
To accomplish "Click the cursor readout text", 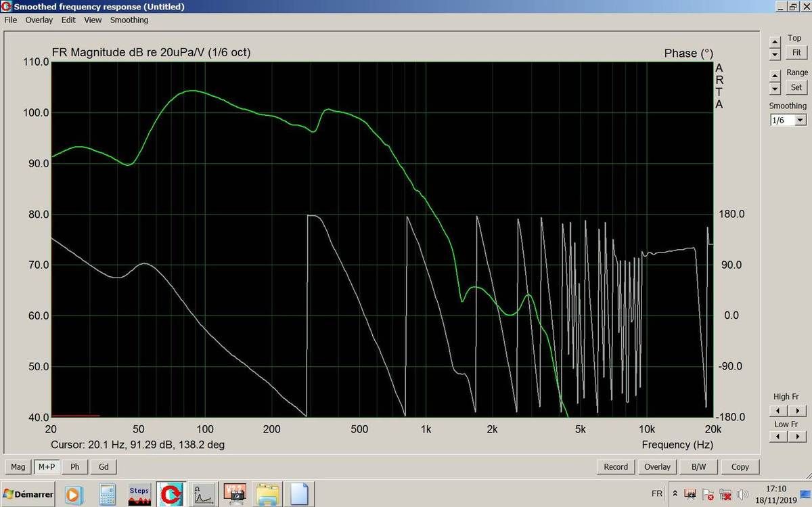I will point(138,445).
